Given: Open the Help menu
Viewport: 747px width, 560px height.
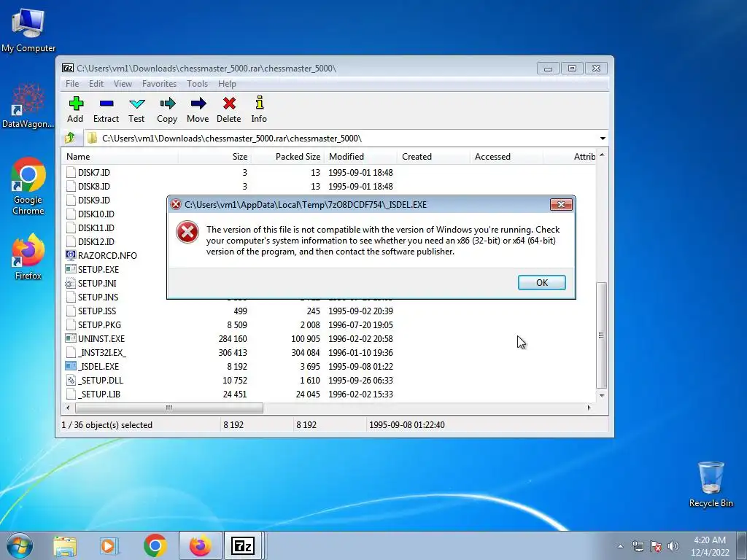Looking at the screenshot, I should pyautogui.click(x=227, y=84).
